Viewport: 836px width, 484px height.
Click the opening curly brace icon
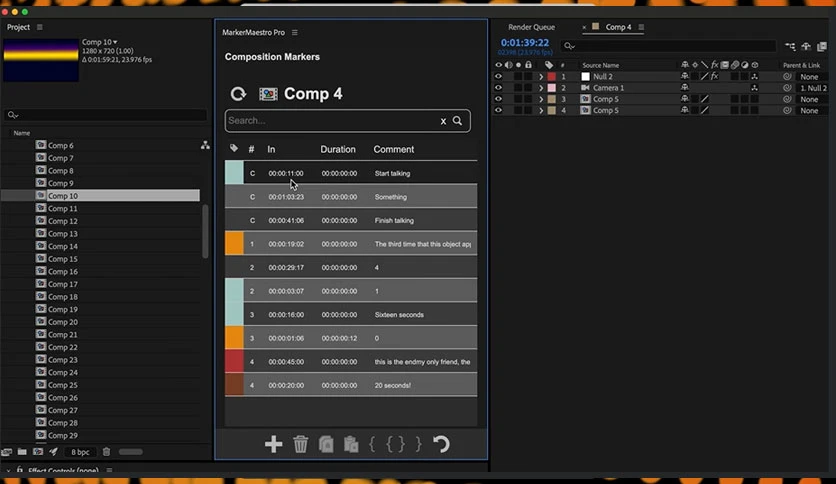[372, 444]
